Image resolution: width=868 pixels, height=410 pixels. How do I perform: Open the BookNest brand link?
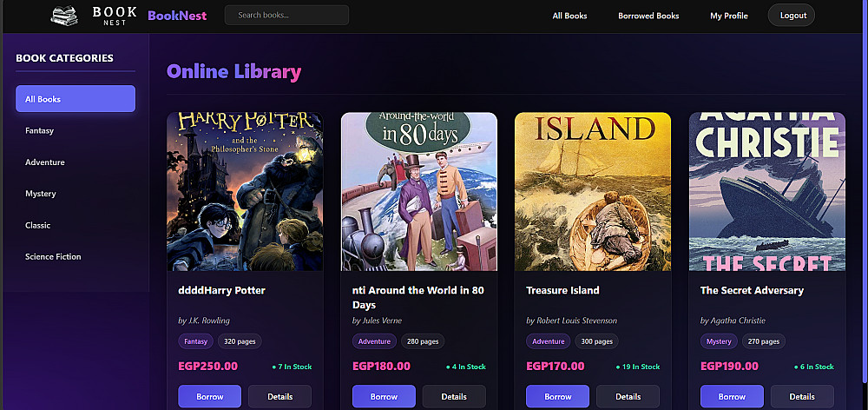tap(177, 16)
